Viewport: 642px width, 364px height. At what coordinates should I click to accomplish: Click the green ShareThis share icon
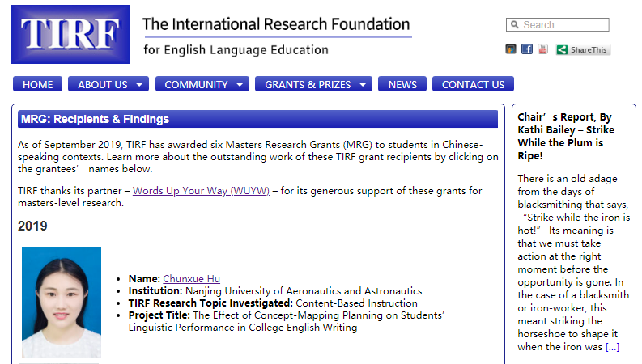click(x=562, y=50)
